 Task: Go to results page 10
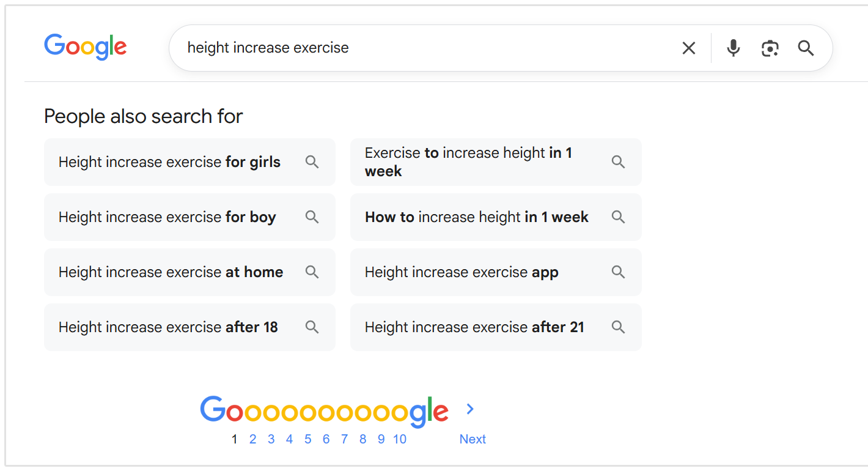click(x=399, y=439)
